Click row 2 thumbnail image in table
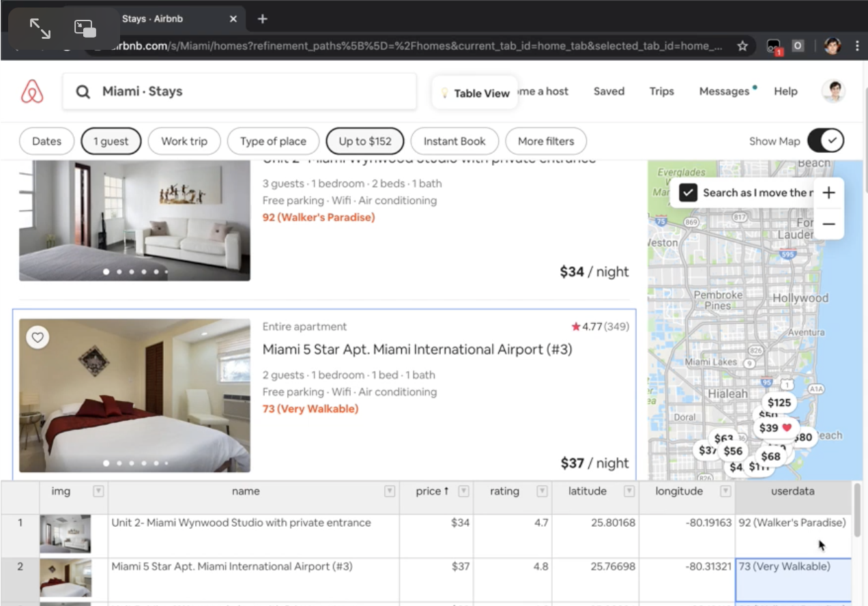This screenshot has width=868, height=606. click(66, 578)
